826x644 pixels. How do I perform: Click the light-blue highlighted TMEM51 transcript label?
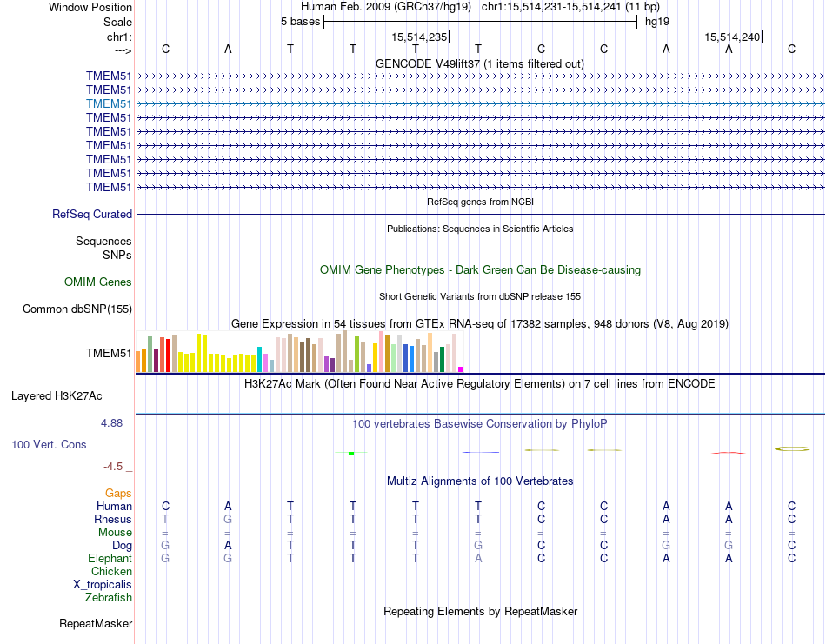pyautogui.click(x=109, y=103)
